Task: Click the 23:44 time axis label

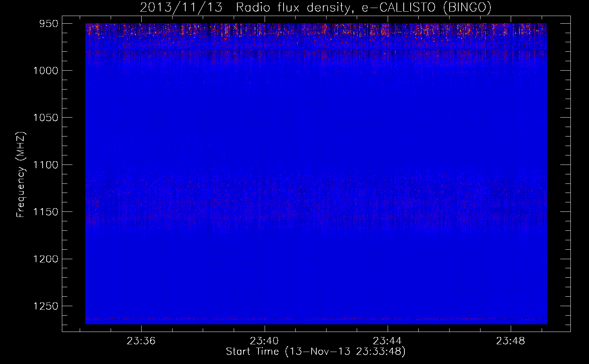Action: tap(387, 341)
